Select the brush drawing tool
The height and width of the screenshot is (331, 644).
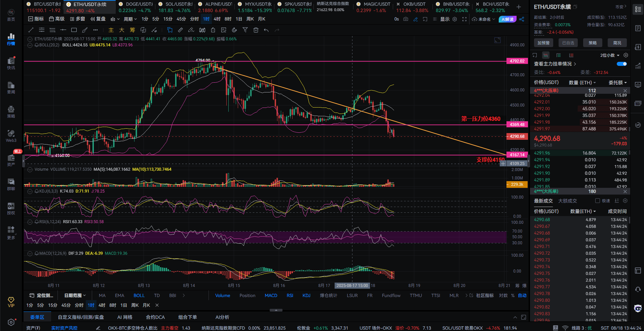click(85, 30)
